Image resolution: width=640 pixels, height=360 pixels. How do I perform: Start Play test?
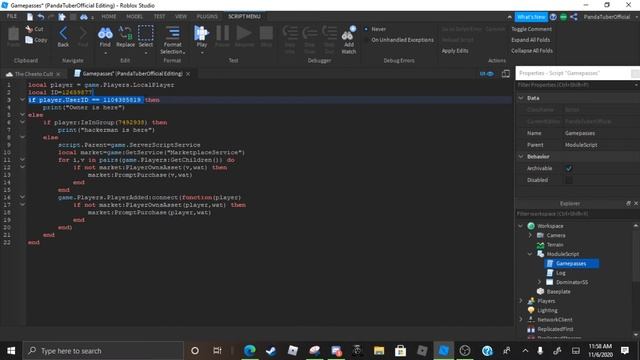click(202, 33)
